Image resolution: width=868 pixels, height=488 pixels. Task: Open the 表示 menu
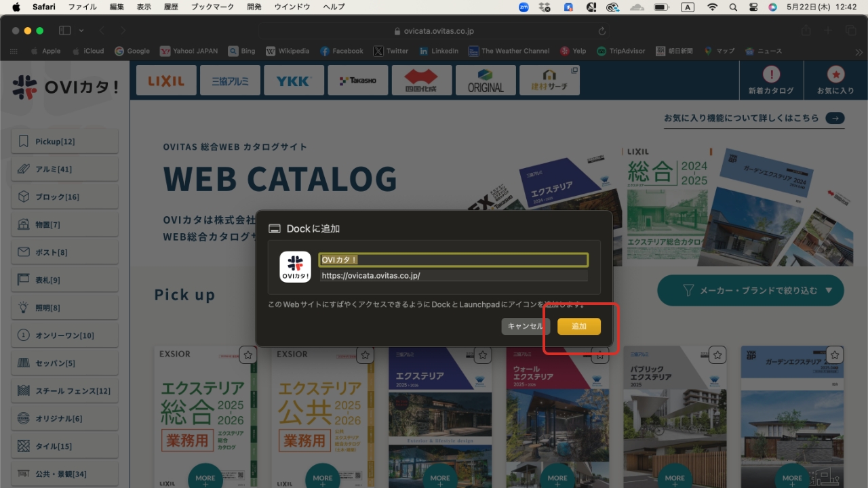point(144,7)
